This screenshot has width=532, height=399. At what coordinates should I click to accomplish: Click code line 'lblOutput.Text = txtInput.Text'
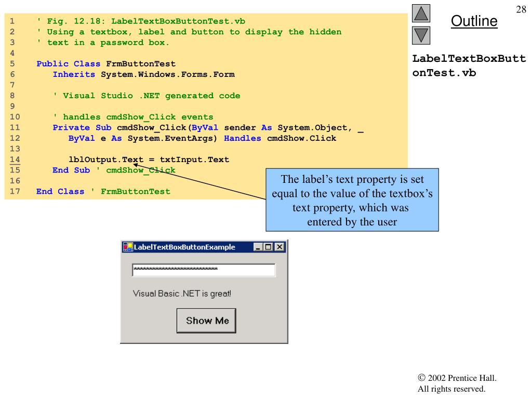149,159
